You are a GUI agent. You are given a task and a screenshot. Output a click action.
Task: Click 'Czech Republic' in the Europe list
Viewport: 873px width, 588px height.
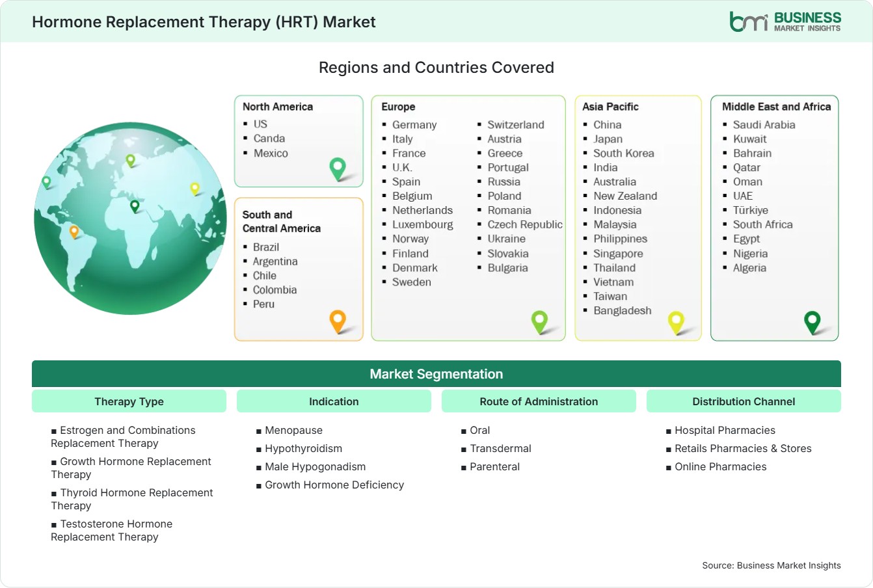[x=525, y=225]
